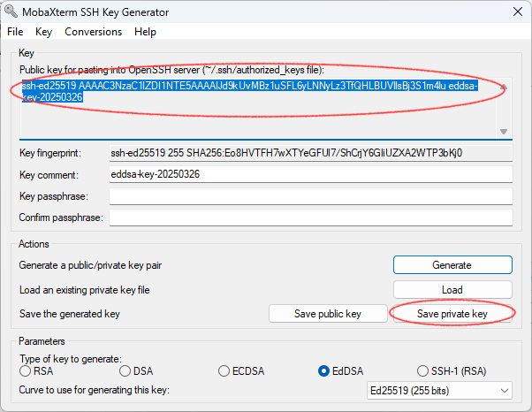Click the Generate button
Image resolution: width=532 pixels, height=412 pixels.
pyautogui.click(x=452, y=264)
